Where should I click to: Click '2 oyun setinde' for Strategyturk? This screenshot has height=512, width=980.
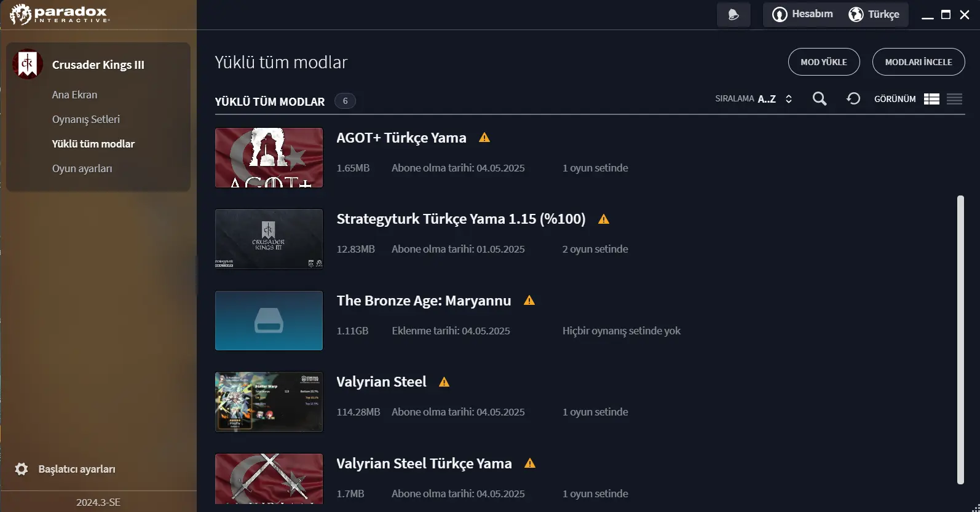pos(595,249)
